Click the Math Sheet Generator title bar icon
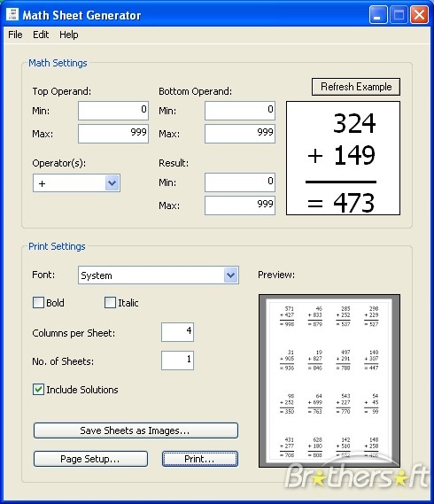This screenshot has height=504, width=434. [x=12, y=15]
